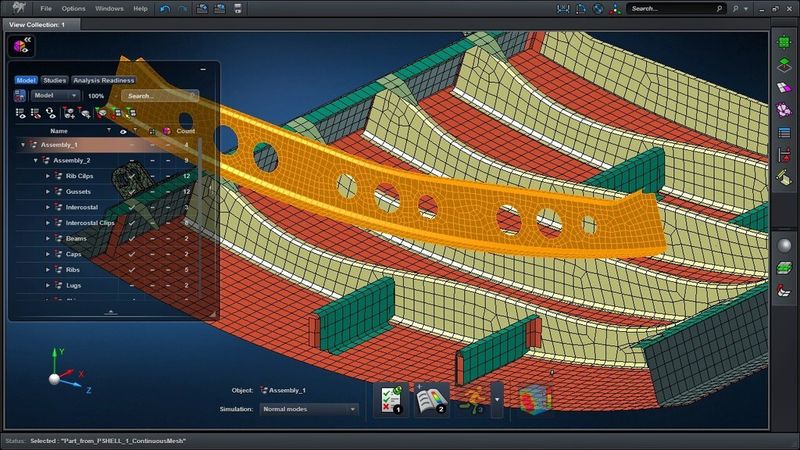Collapse the Assembly_1 tree node
Image resolution: width=800 pixels, height=450 pixels.
click(23, 145)
